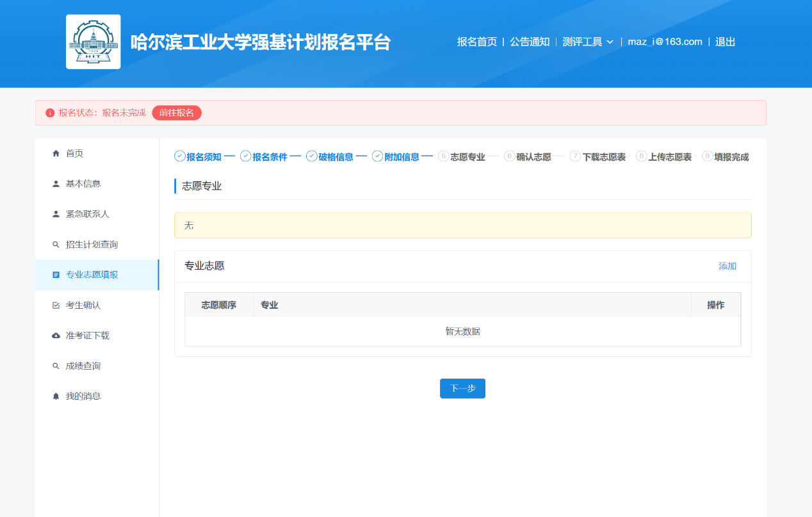
Task: Expand the 测评工具 dropdown menu
Action: coord(588,42)
